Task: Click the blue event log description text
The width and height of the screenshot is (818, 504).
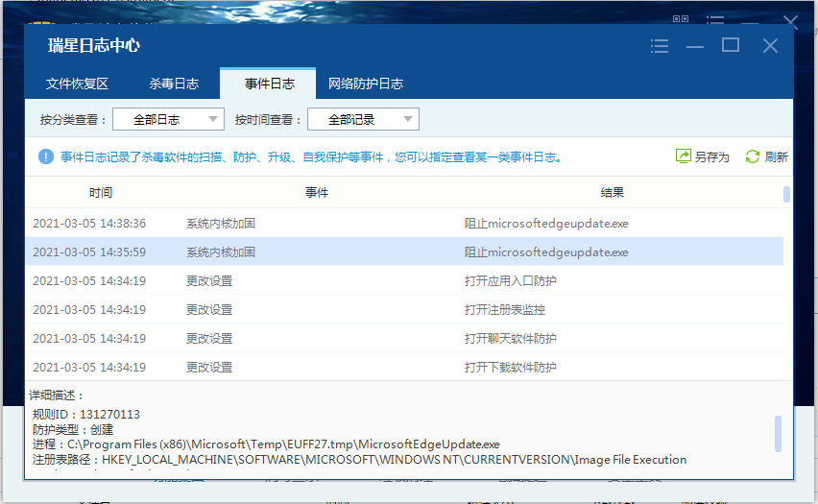Action: click(x=311, y=156)
